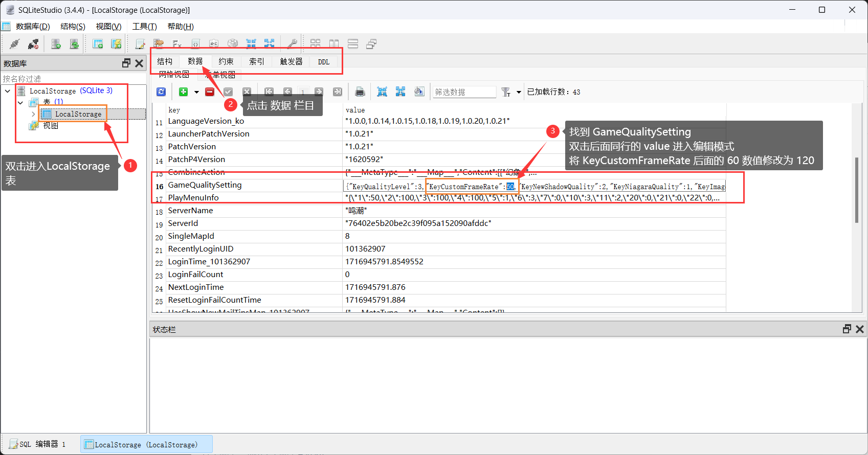
Task: Click the Disconnect from database icon
Action: pyautogui.click(x=33, y=44)
